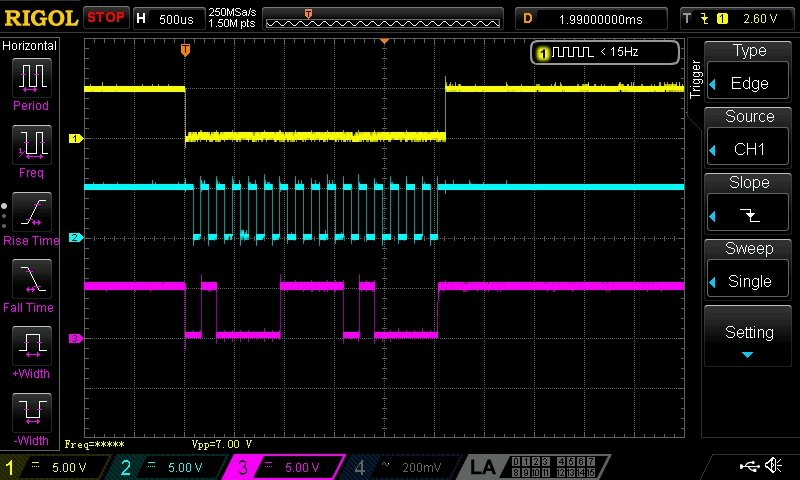Click the yellow trigger source 1 badge
Screen dimensions: 800x480
point(722,19)
